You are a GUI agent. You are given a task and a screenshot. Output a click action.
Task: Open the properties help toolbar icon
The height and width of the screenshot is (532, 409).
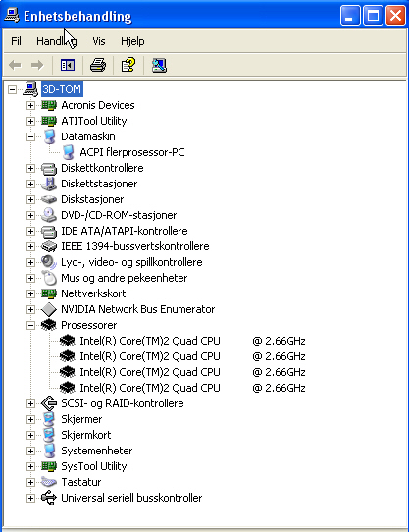(128, 65)
